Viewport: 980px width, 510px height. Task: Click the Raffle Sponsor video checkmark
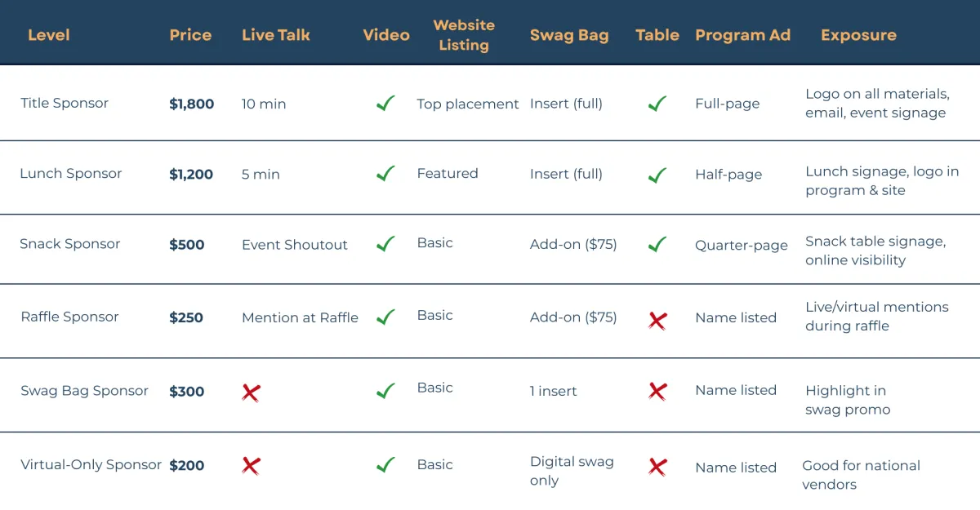click(385, 317)
